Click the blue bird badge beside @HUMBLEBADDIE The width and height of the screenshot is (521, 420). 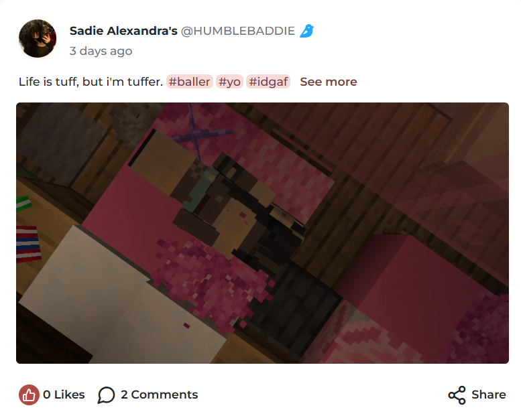pyautogui.click(x=306, y=31)
